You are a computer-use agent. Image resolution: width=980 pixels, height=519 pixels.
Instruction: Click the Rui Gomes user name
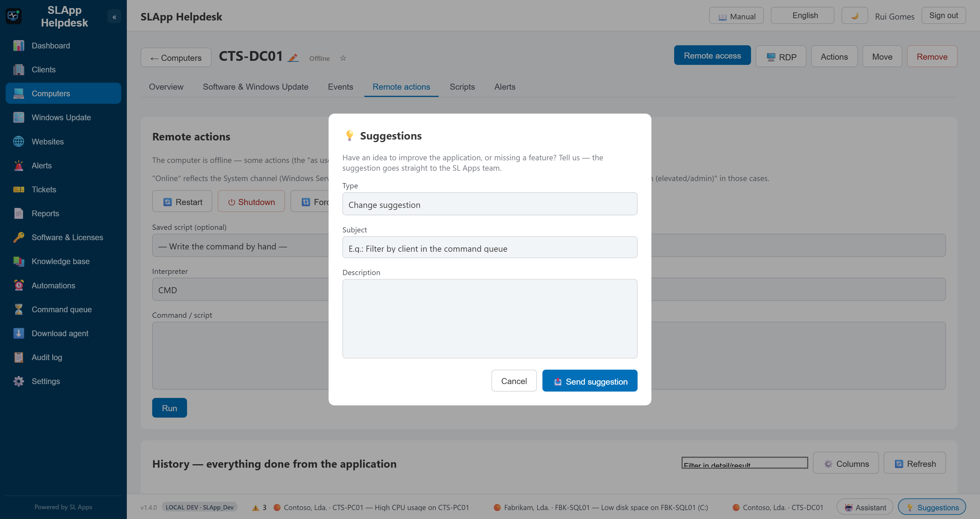[894, 16]
